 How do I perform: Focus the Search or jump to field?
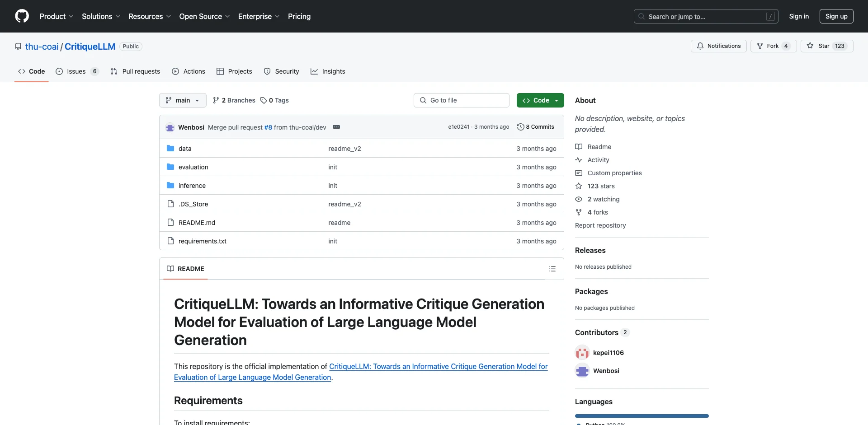click(x=706, y=16)
